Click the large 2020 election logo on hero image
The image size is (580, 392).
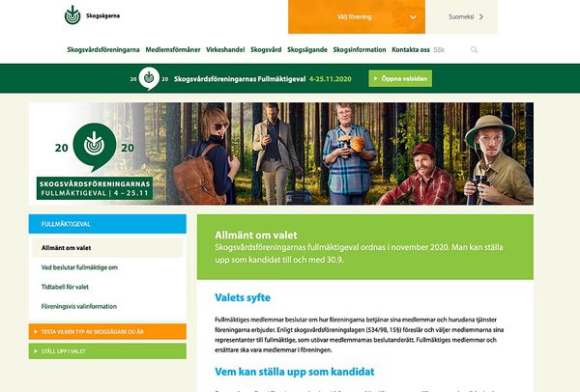(95, 147)
